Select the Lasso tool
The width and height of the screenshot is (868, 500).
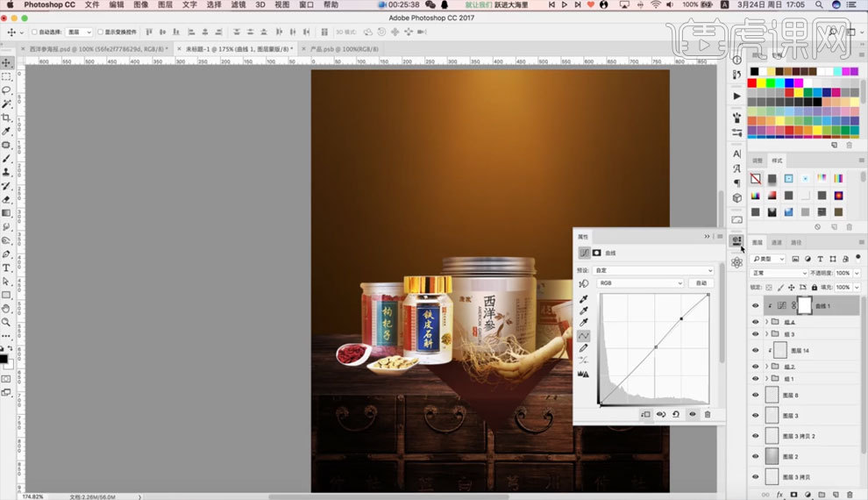tap(6, 89)
